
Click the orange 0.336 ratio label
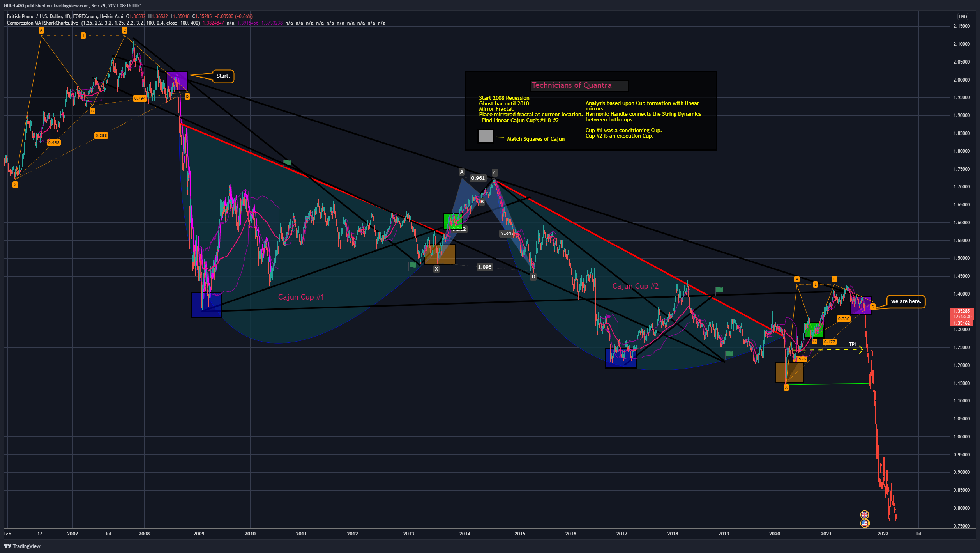[x=844, y=319]
